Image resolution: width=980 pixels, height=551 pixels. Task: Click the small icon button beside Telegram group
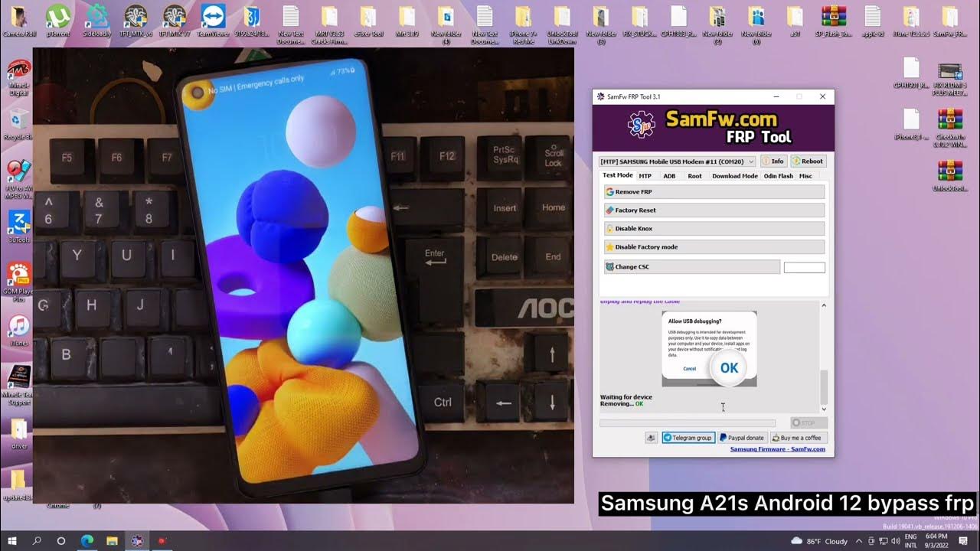(652, 438)
